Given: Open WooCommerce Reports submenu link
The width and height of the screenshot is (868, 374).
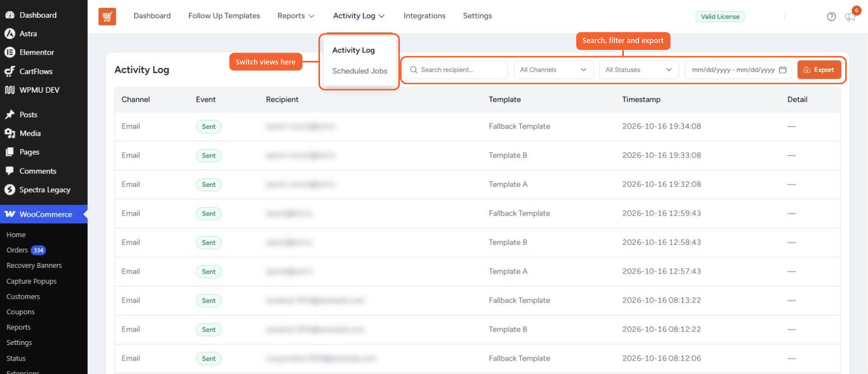Looking at the screenshot, I should pyautogui.click(x=18, y=327).
